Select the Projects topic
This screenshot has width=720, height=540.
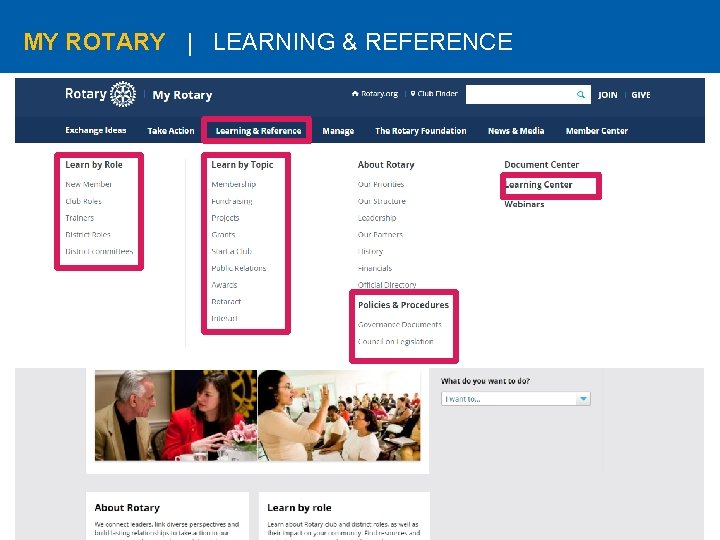coord(225,218)
